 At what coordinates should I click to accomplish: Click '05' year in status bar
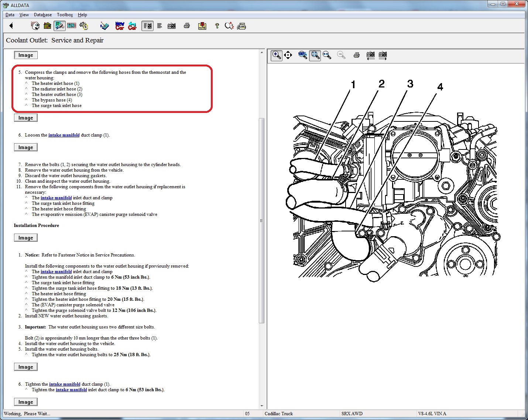point(247,414)
